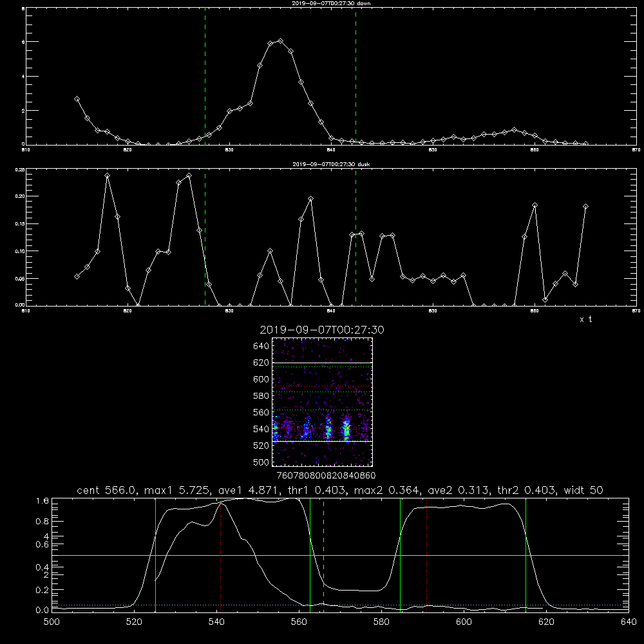Click the small secondary bump peak in the dawn plot
This screenshot has height=644, width=644.
click(514, 130)
